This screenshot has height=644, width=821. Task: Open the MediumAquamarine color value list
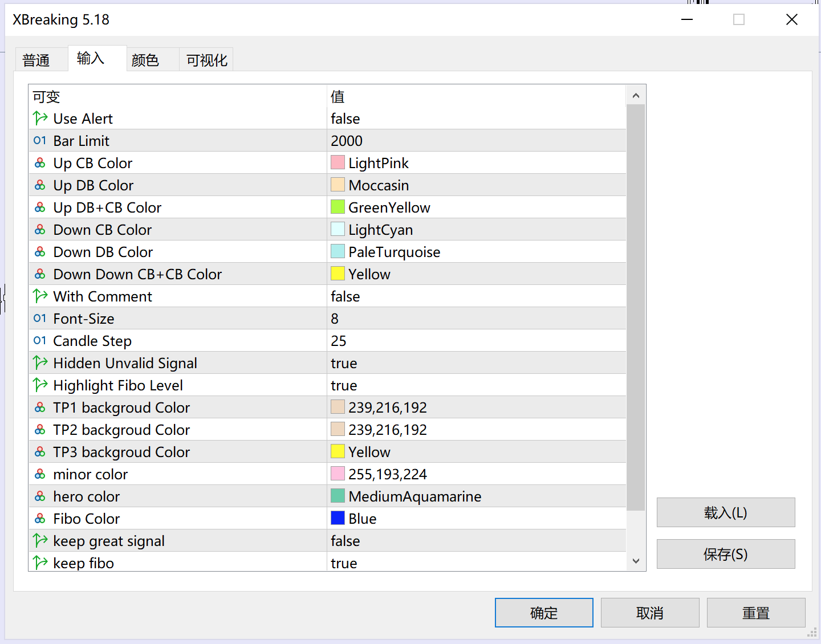pos(414,496)
